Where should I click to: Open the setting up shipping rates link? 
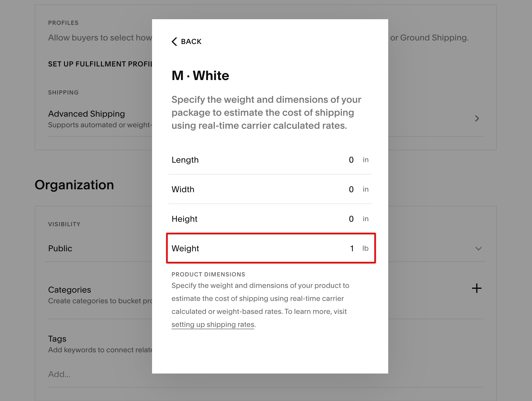213,324
